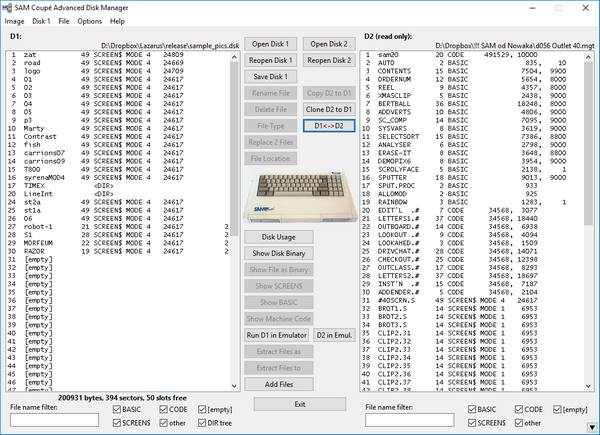Reopen Disk 1 image
The height and width of the screenshot is (435, 600).
[x=271, y=60]
